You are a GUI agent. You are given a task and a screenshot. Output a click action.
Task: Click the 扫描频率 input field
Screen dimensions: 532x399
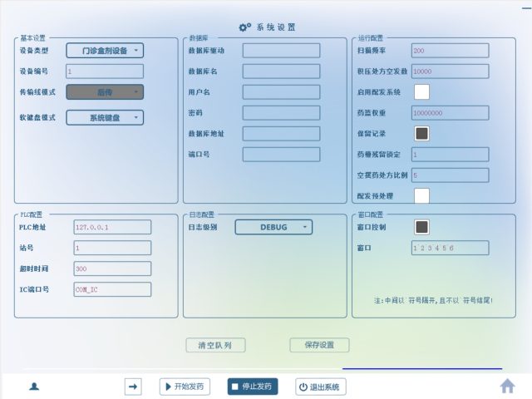(450, 51)
